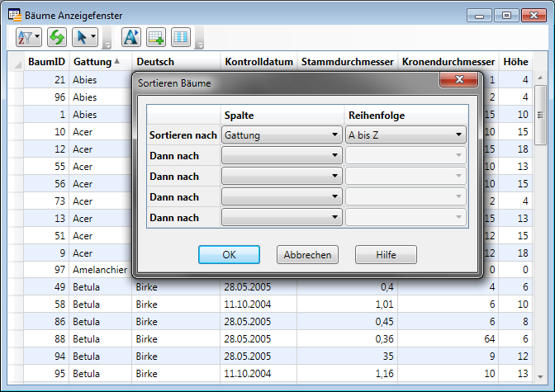Screen dimensions: 555x392
Task: Click the Stammdurchmesser value 35
Action: coord(347,357)
